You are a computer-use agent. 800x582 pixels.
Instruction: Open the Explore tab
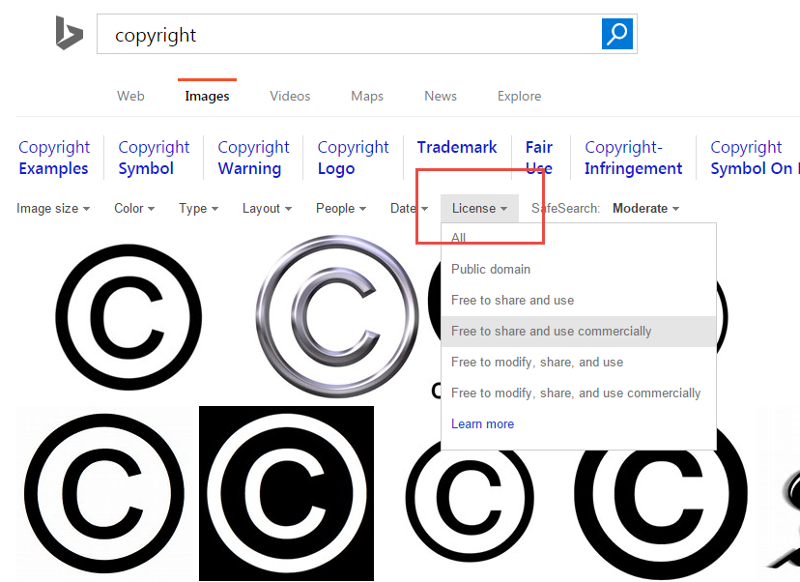(x=519, y=96)
